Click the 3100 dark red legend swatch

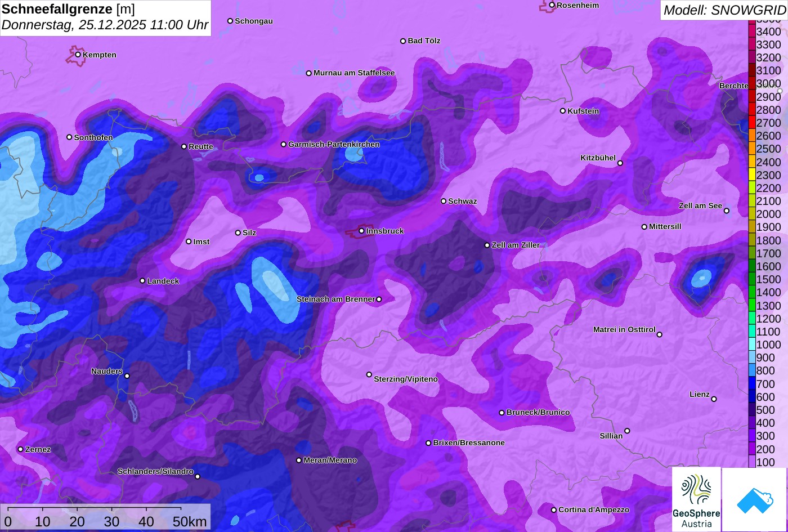point(752,70)
